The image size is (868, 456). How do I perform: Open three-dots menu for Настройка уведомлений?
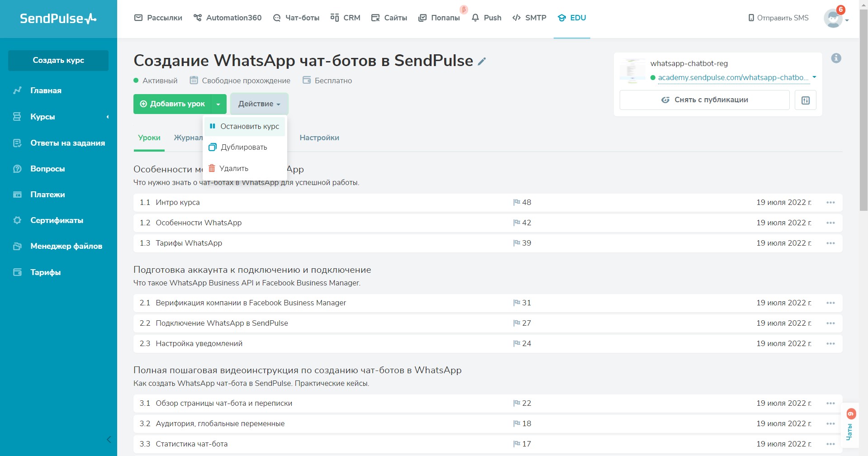(x=830, y=343)
